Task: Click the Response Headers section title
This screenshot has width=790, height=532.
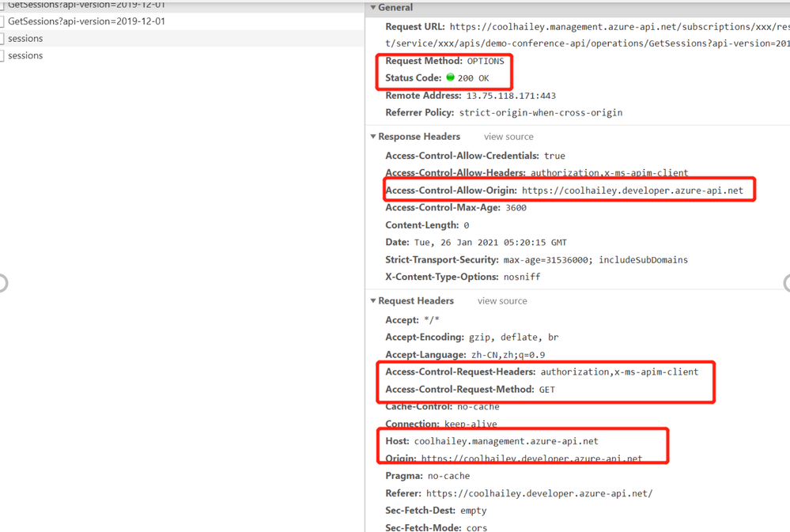Action: click(419, 137)
